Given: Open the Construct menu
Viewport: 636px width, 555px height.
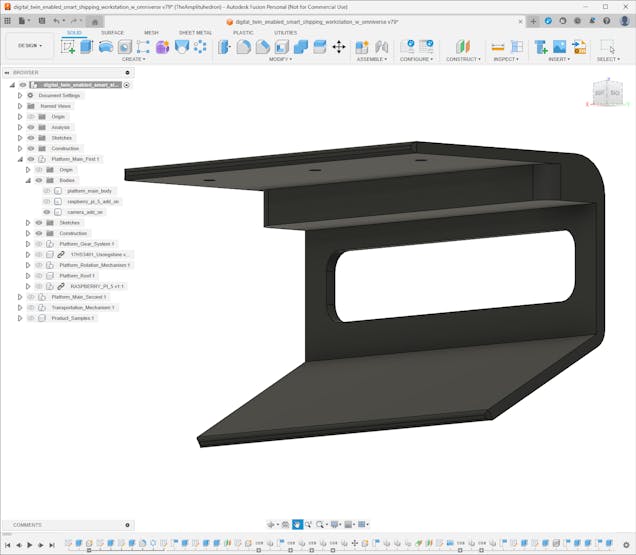Looking at the screenshot, I should point(463,59).
